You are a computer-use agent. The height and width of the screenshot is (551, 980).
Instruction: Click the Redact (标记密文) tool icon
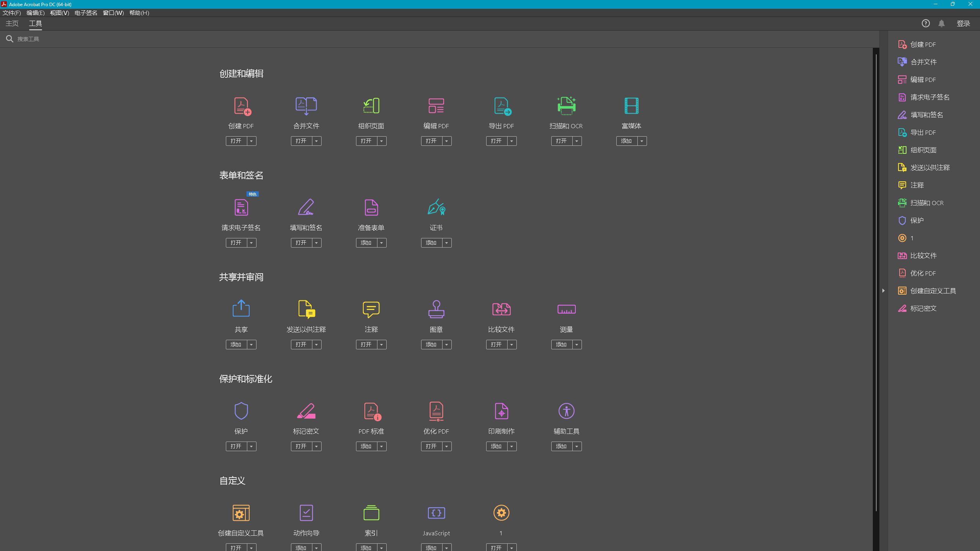click(306, 411)
